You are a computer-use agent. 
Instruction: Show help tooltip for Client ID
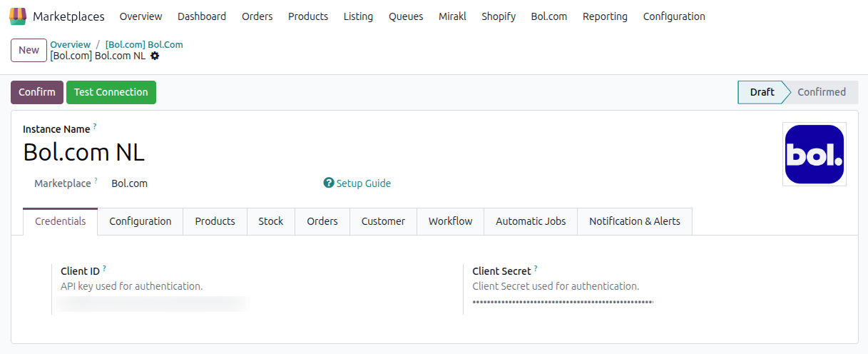[x=104, y=268]
